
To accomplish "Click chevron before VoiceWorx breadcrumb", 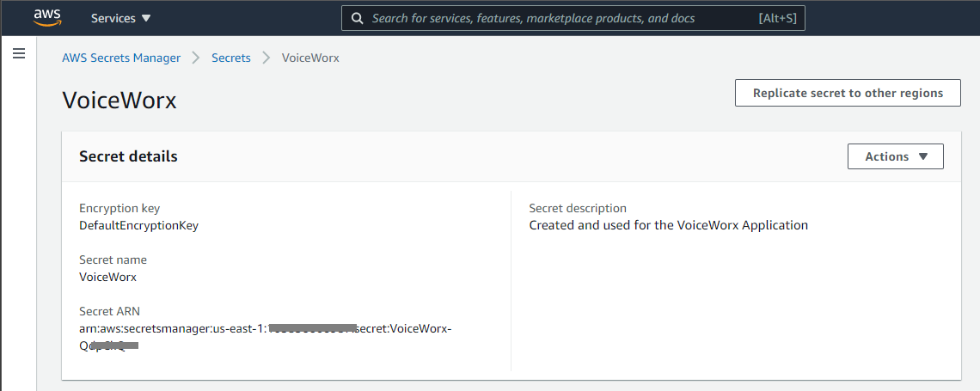I will tap(266, 58).
